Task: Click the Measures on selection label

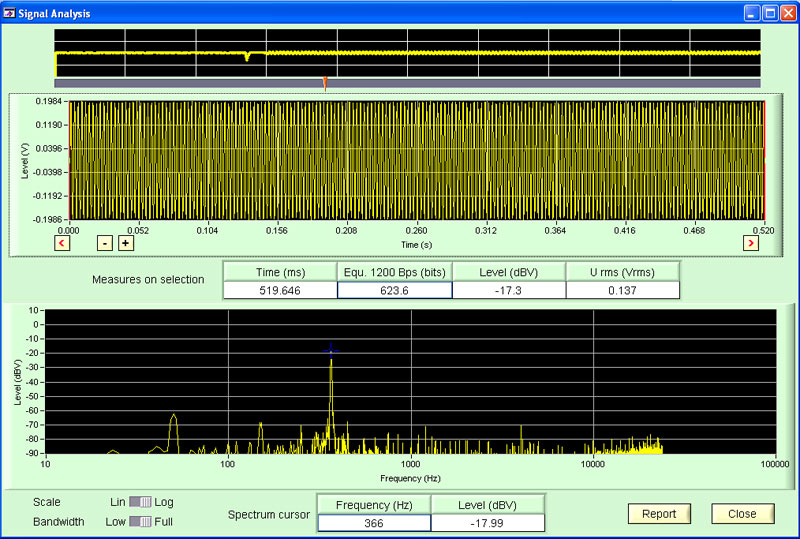Action: pos(148,280)
